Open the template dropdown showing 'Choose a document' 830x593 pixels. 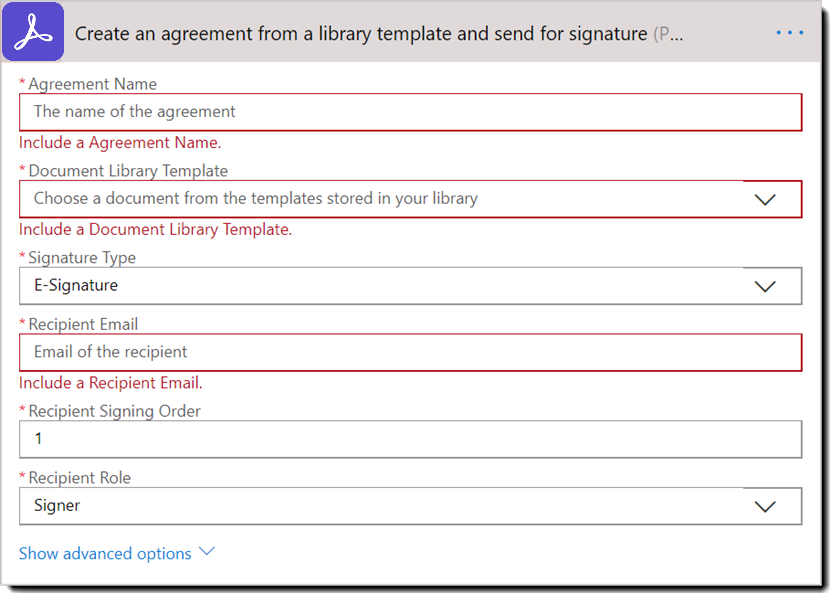coord(380,199)
